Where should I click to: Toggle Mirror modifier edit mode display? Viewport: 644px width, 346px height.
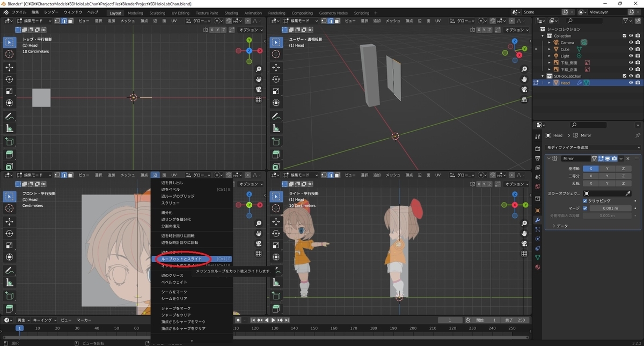601,158
